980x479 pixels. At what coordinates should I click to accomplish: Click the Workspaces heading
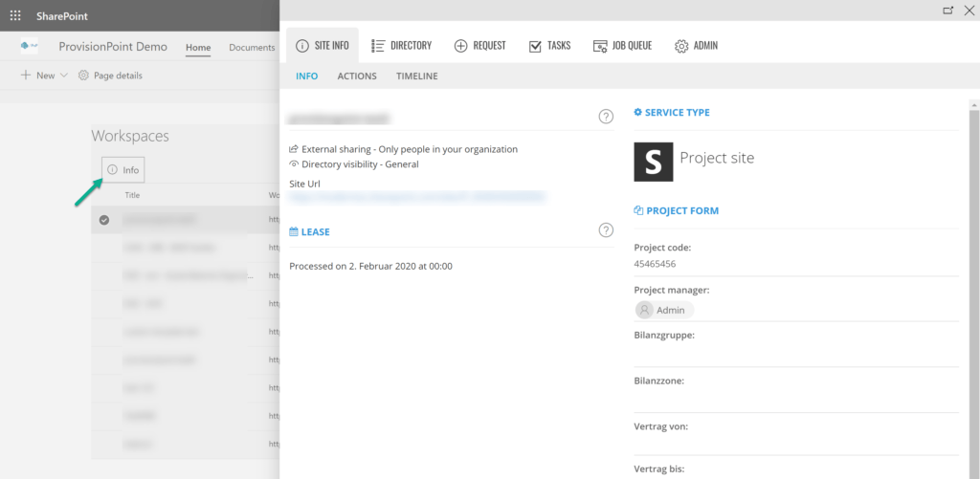(x=130, y=136)
